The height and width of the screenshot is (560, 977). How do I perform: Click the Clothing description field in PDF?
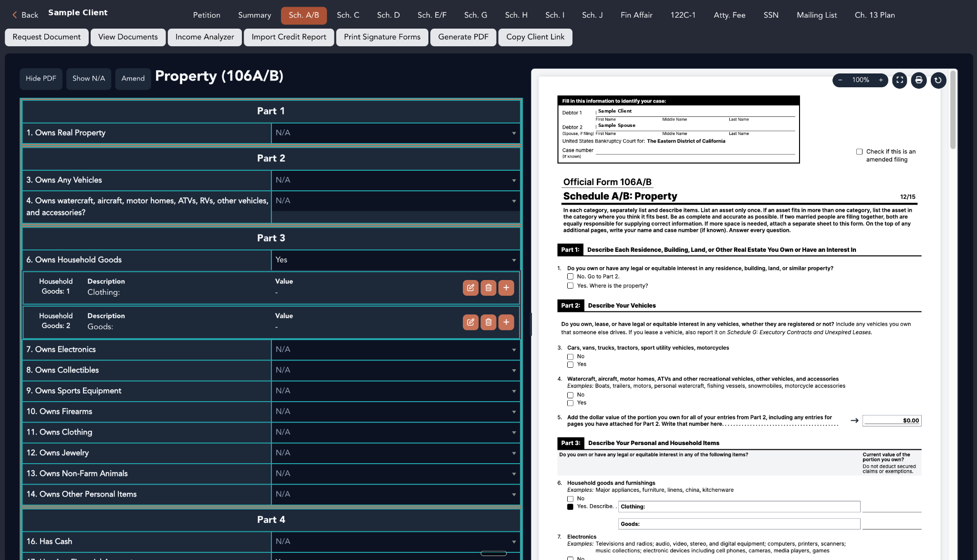[739, 507]
